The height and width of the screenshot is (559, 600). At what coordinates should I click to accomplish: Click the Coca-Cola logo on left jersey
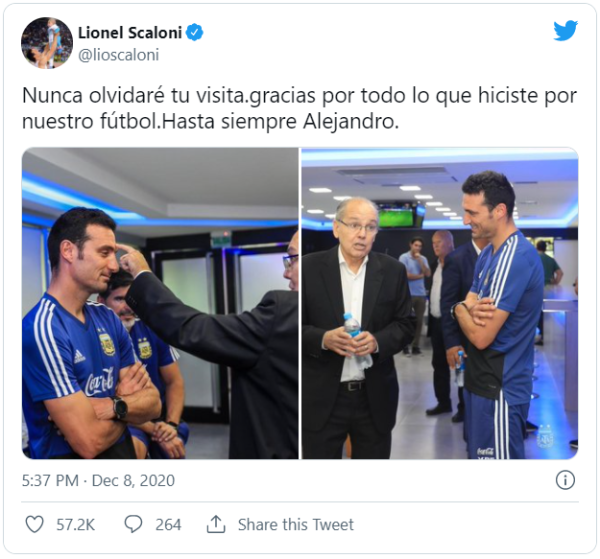pos(99,381)
